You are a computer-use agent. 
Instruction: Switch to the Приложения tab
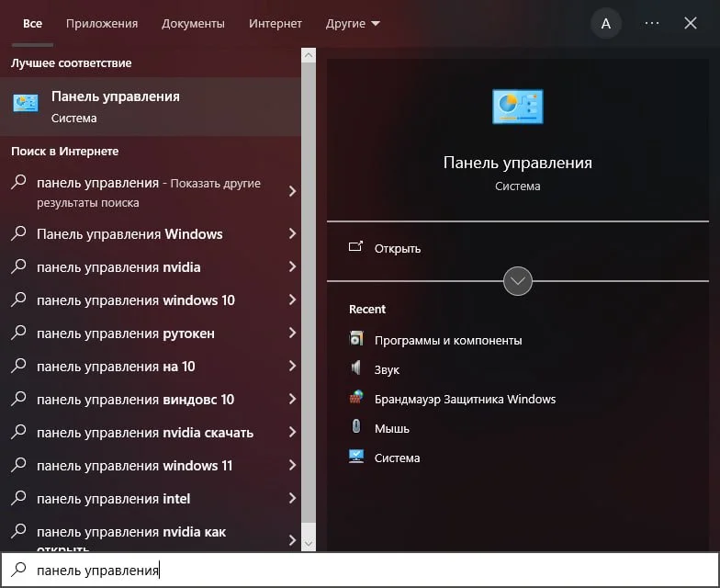pyautogui.click(x=102, y=24)
